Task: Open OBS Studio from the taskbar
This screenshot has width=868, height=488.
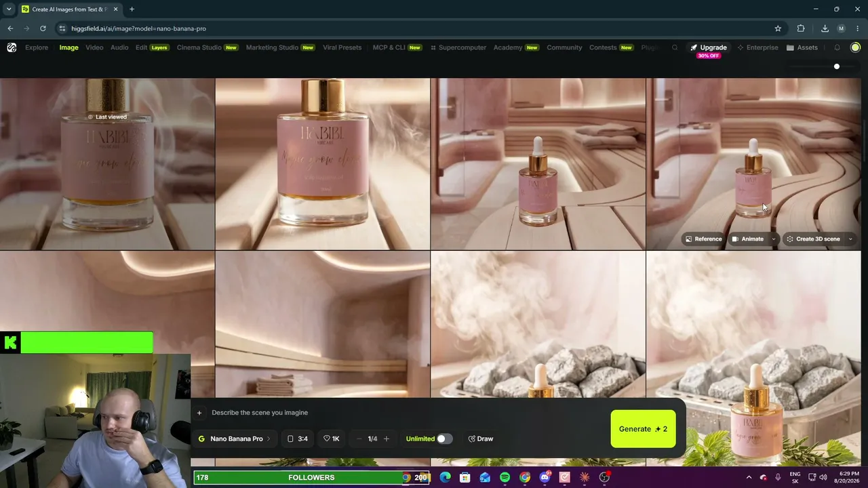Action: (604, 477)
